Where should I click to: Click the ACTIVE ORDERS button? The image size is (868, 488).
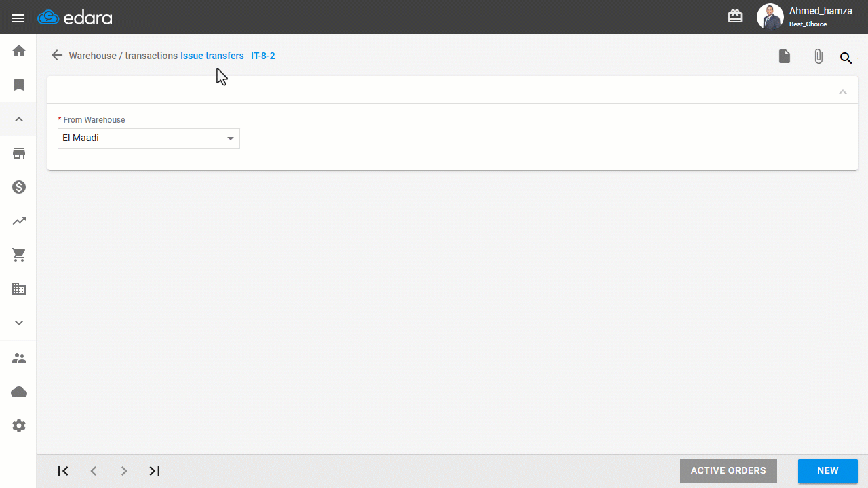(x=728, y=471)
